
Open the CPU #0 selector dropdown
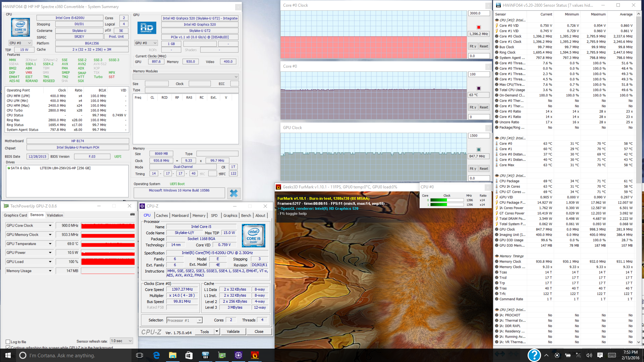tap(20, 43)
